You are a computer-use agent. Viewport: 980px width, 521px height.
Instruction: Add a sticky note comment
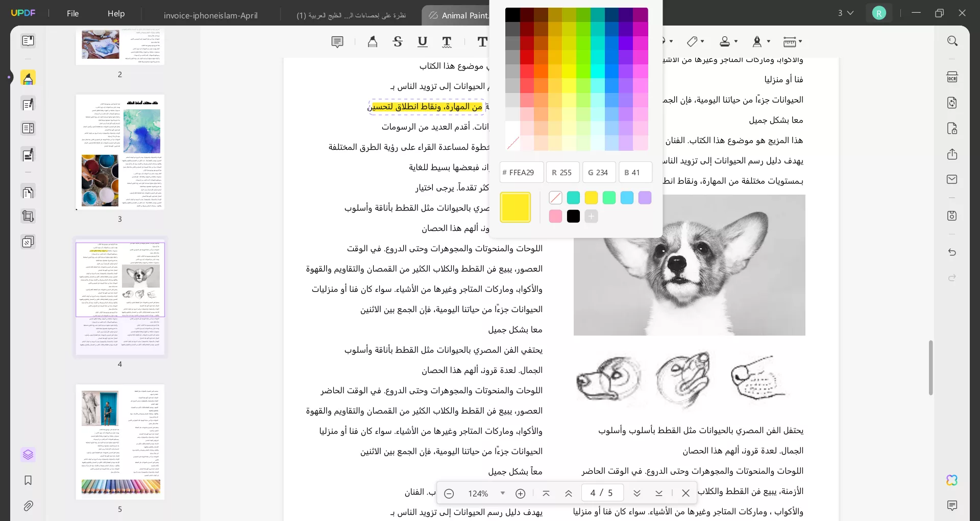pos(337,41)
